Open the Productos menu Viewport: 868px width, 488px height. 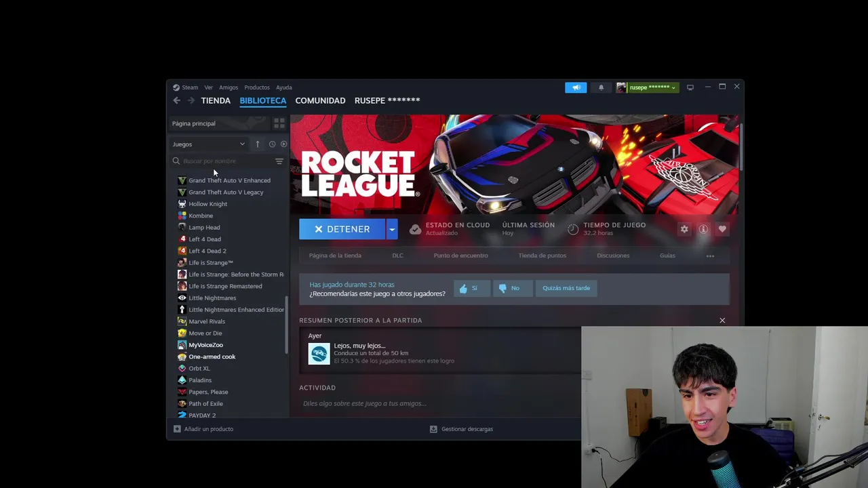click(x=257, y=87)
